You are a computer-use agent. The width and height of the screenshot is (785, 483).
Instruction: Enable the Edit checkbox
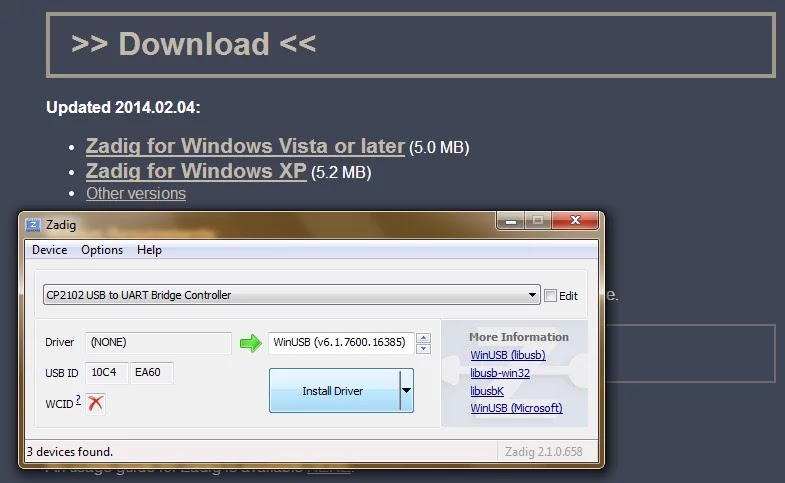[550, 295]
